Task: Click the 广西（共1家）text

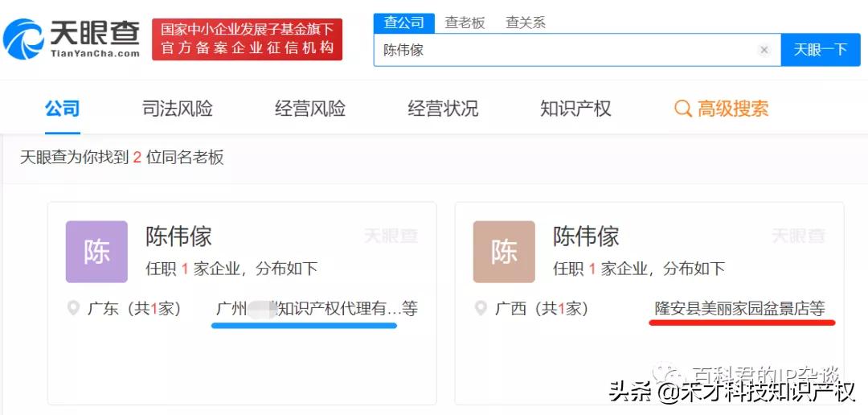Action: click(542, 309)
